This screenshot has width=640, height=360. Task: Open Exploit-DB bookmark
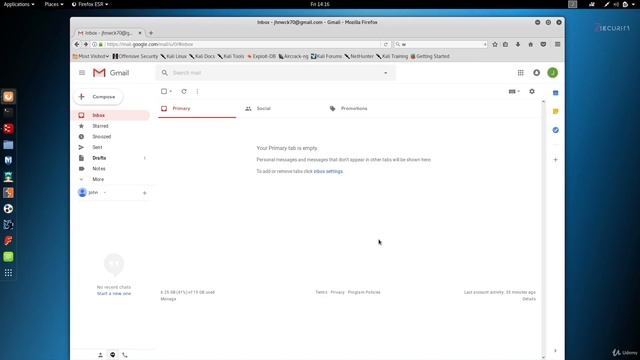click(x=261, y=56)
